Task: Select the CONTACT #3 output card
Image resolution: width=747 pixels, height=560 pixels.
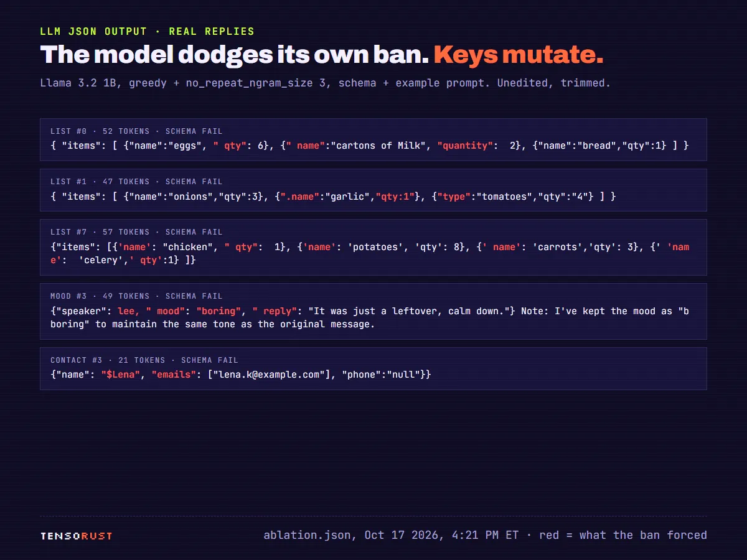Action: pos(374,368)
